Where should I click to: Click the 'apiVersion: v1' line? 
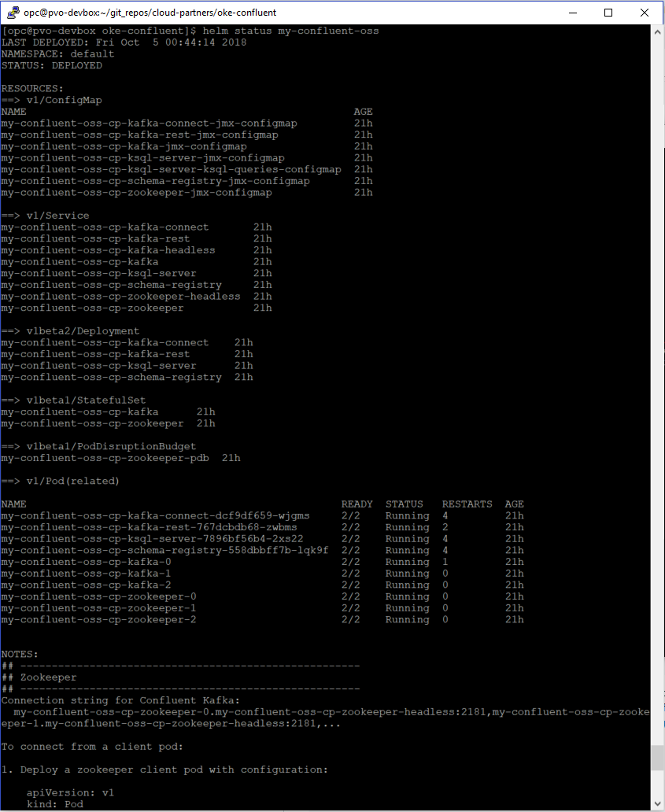click(71, 793)
